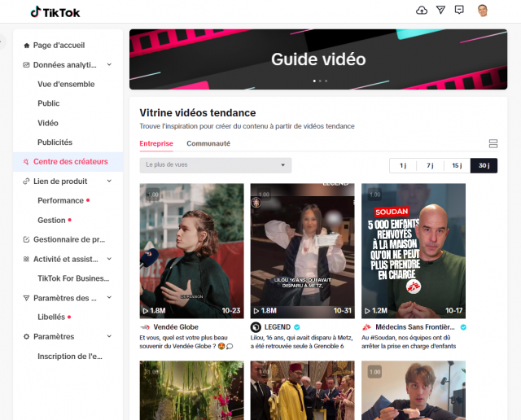
Task: Go to second Guide vidéo banner slide dot
Action: click(320, 81)
